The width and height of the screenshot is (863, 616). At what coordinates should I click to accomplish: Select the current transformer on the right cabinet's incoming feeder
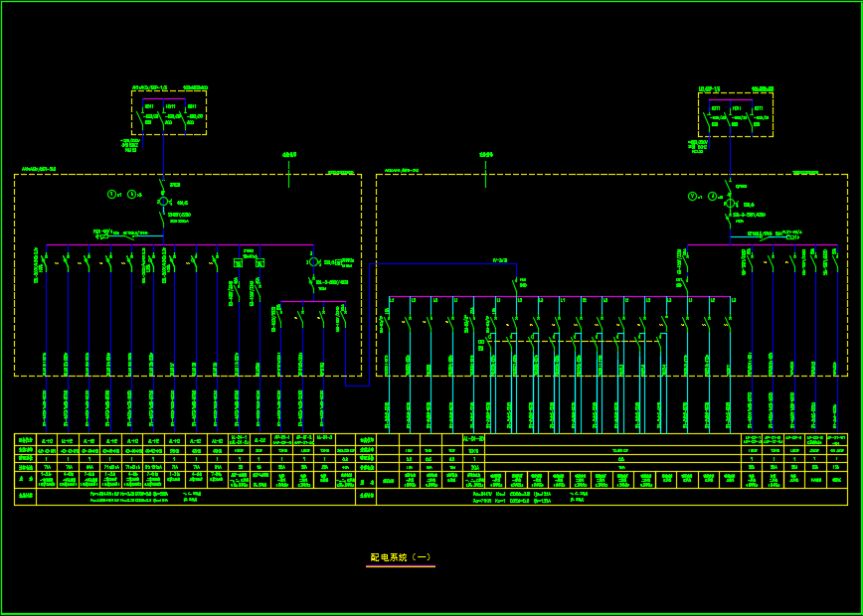pos(731,203)
